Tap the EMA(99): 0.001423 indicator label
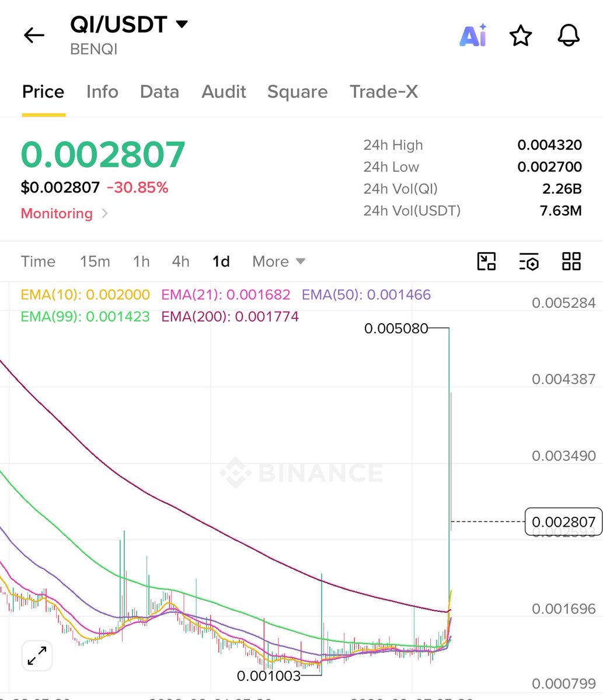This screenshot has width=603, height=700. click(x=85, y=317)
